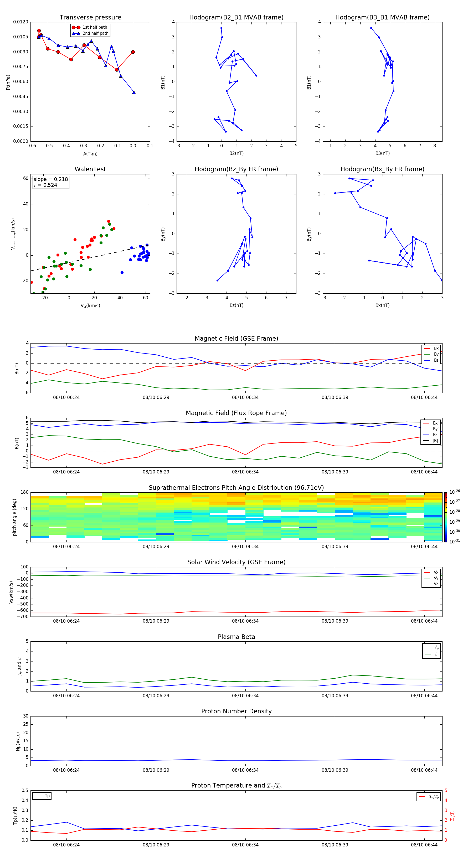Click the Hodogram(B2_B1 MVAB frame) title
Screen dimensions: 473x868
click(236, 18)
